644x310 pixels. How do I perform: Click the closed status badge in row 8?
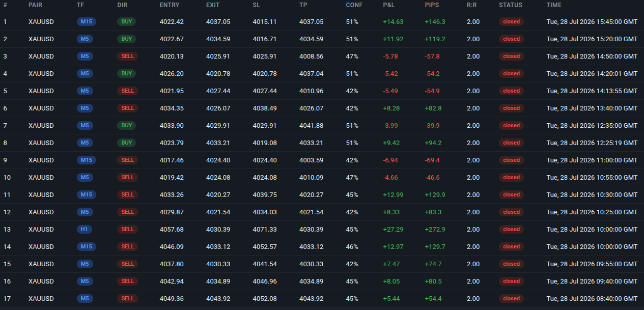[511, 143]
